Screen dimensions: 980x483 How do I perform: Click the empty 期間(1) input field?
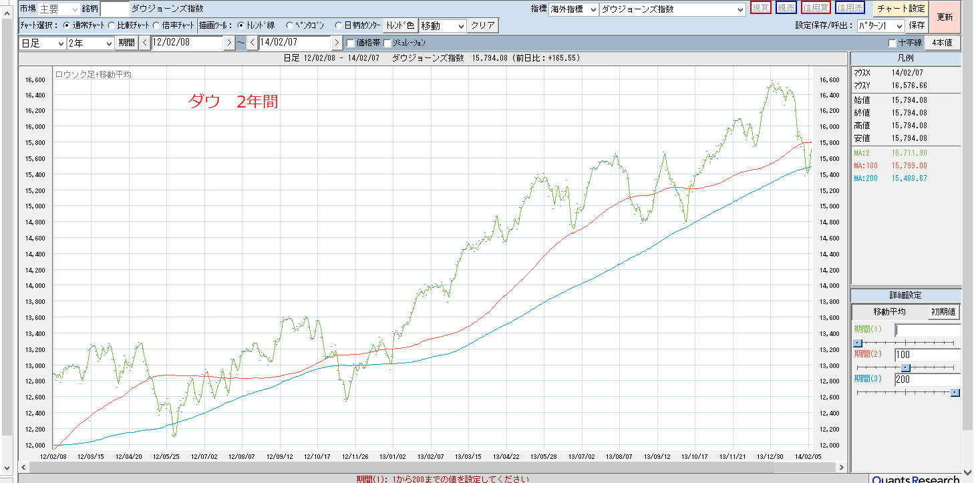[x=927, y=329]
